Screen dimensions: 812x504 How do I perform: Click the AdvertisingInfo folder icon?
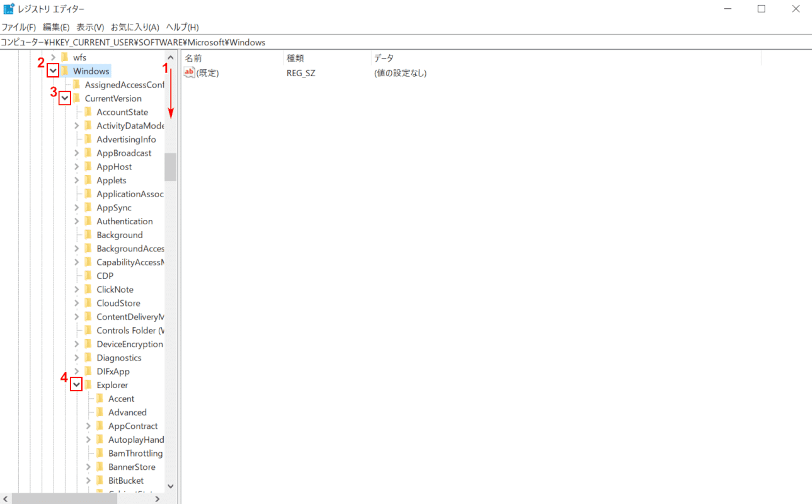click(88, 139)
